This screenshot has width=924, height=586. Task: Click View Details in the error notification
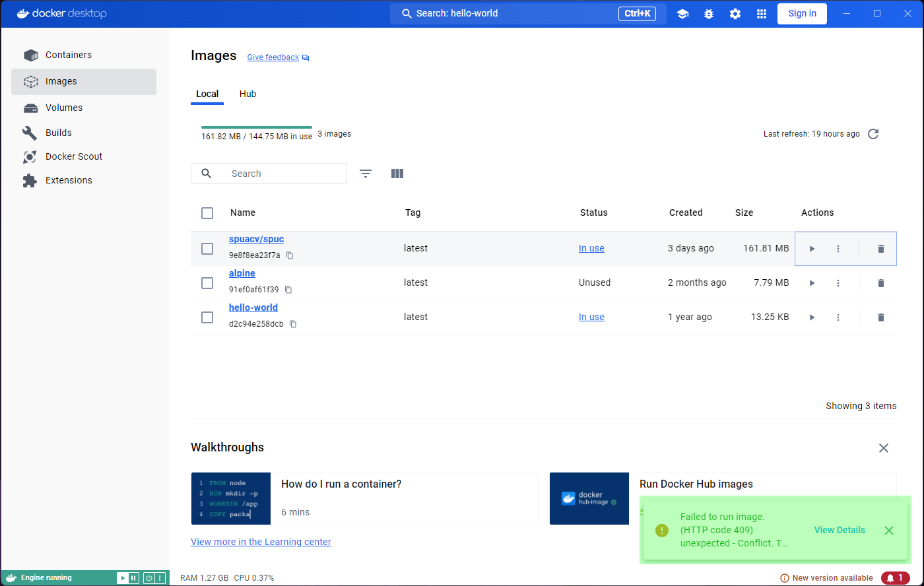coord(840,530)
